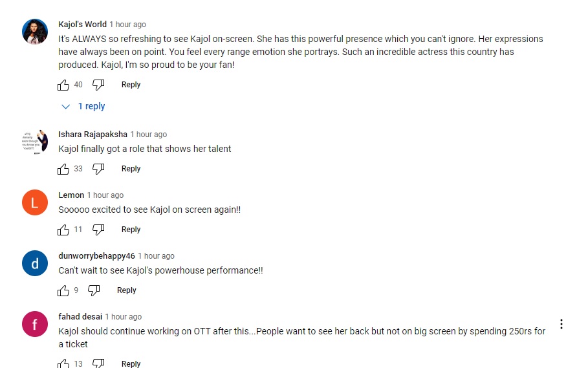Dislike Ishara Rajapaksha's comment
The image size is (588, 368).
click(98, 169)
